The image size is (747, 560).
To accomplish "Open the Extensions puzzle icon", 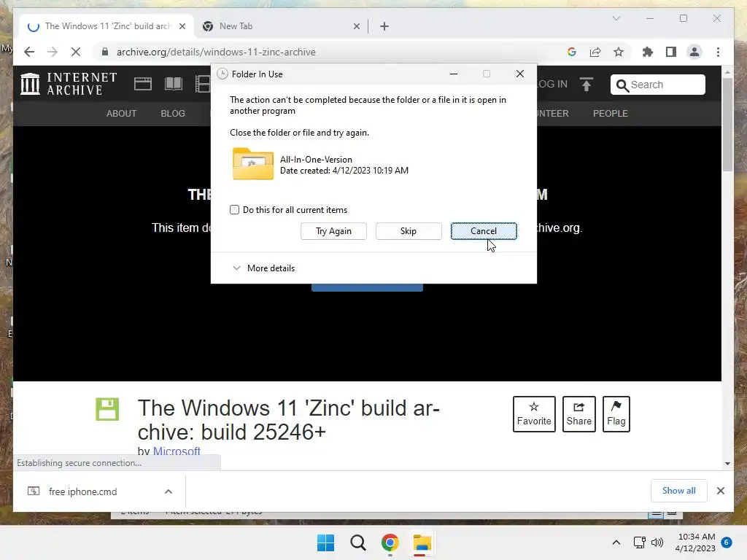I will tap(648, 52).
